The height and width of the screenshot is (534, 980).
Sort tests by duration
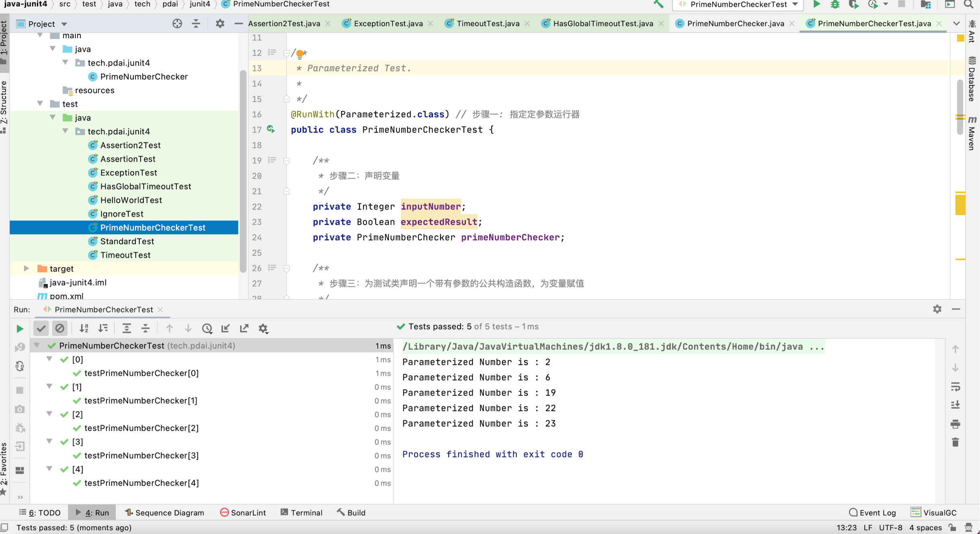[103, 328]
